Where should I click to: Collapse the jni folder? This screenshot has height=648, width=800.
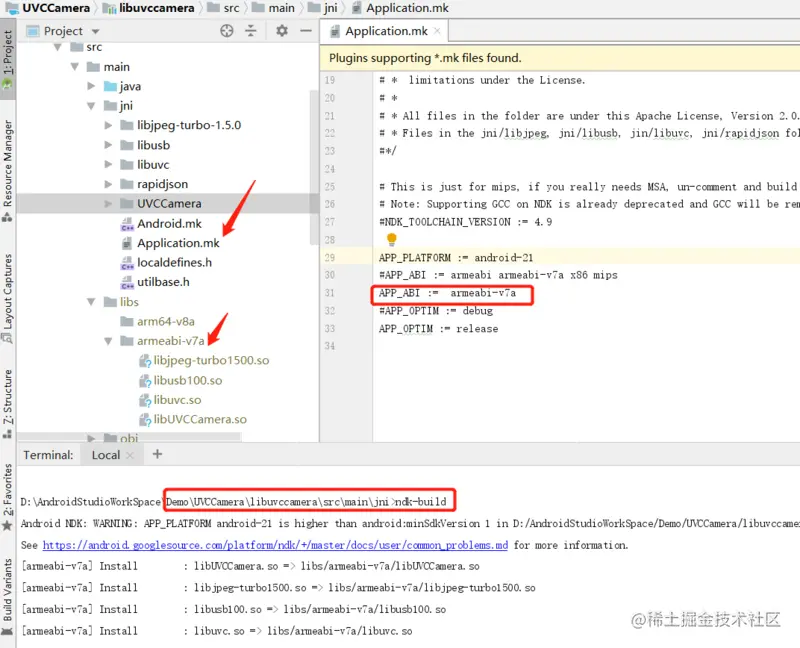91,106
